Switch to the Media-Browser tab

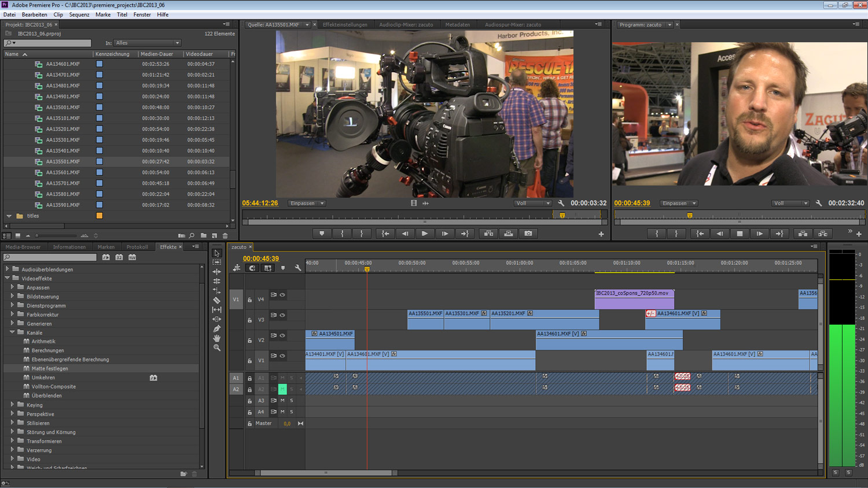point(23,247)
